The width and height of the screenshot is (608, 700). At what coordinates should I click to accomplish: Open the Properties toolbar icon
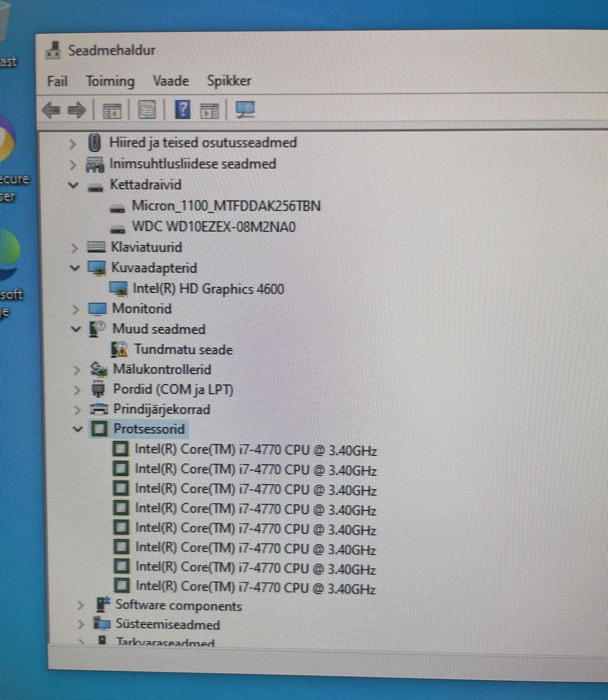pyautogui.click(x=147, y=110)
